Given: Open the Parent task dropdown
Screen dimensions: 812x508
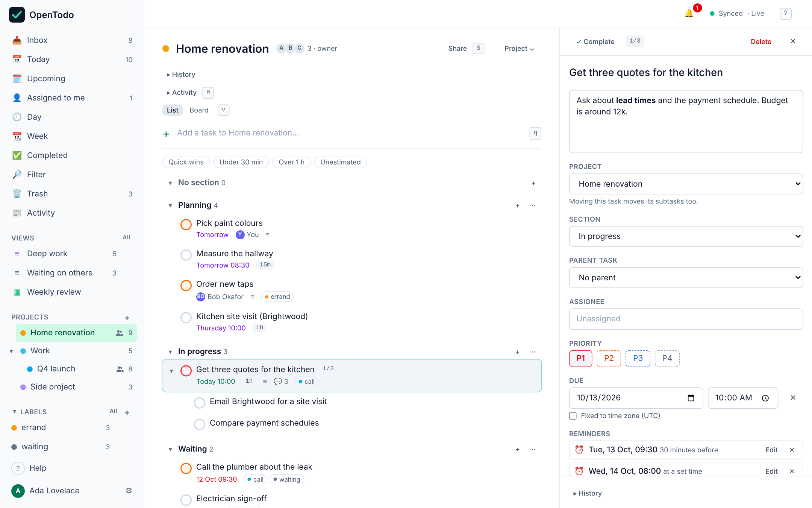Looking at the screenshot, I should 686,278.
